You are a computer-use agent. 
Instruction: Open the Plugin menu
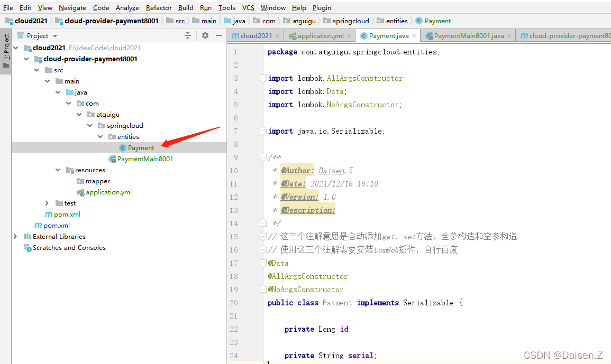click(322, 7)
